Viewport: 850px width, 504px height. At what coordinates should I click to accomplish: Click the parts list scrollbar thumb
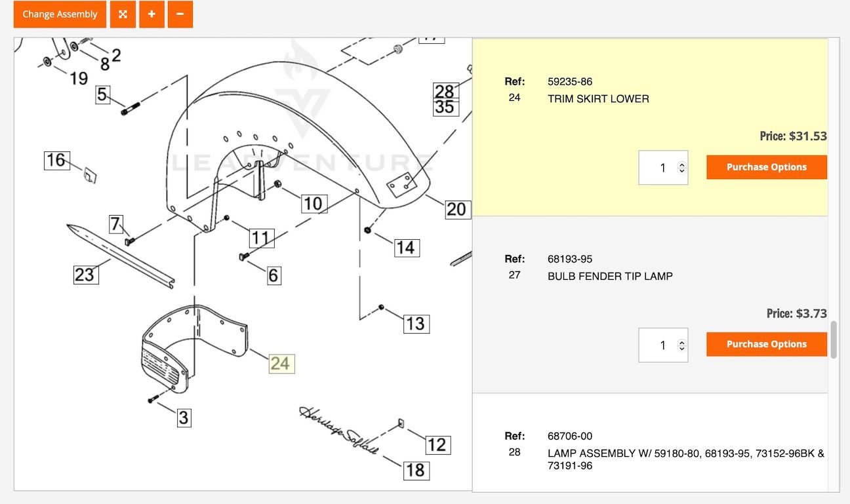[834, 339]
